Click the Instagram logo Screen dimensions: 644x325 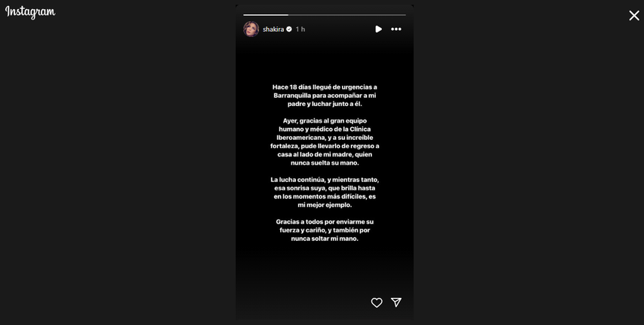30,12
